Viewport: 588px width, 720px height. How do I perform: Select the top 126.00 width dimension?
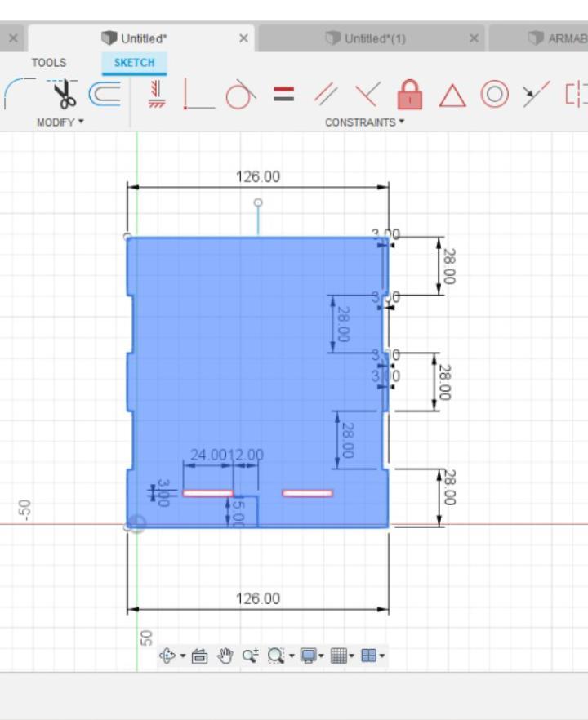[258, 177]
